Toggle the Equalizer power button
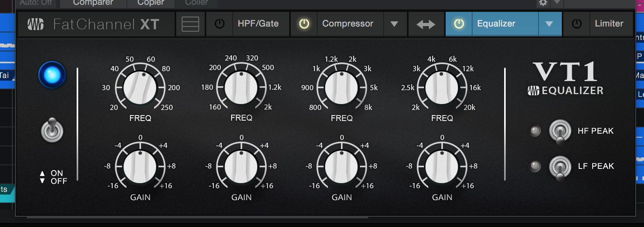 pyautogui.click(x=459, y=24)
